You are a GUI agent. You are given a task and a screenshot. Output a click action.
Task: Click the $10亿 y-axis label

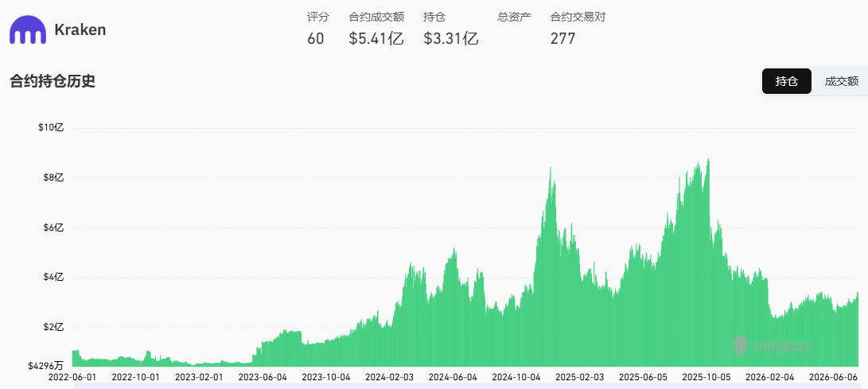coord(51,127)
